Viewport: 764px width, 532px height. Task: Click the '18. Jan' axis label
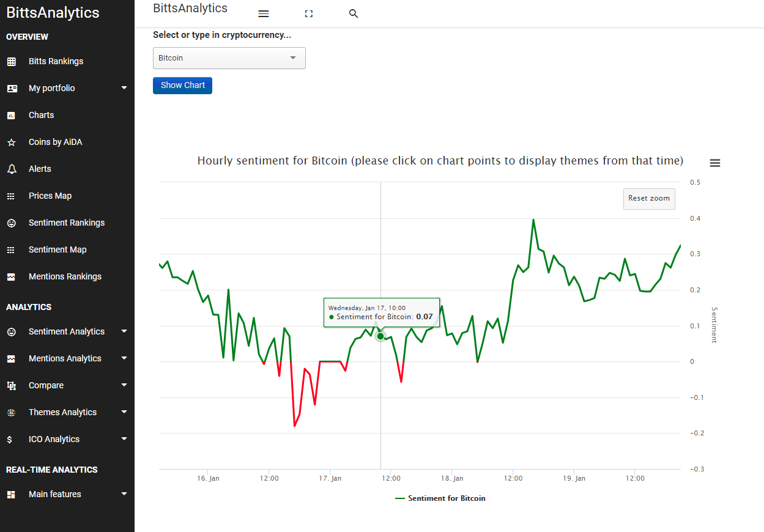(453, 478)
